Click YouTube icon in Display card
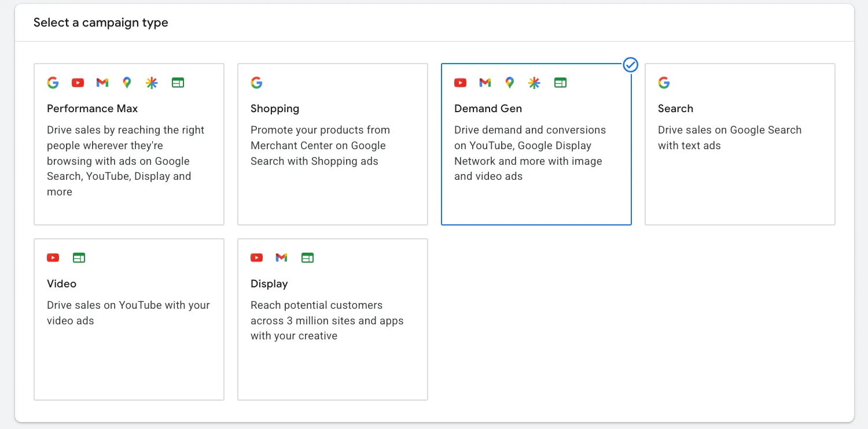This screenshot has width=868, height=429. pyautogui.click(x=256, y=258)
